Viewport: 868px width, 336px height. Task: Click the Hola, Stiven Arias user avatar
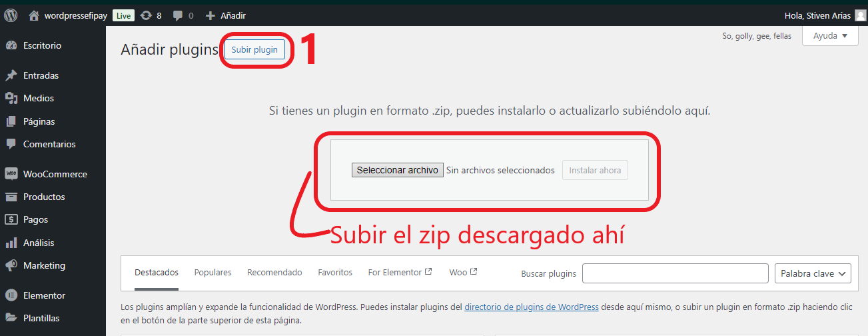[x=860, y=15]
